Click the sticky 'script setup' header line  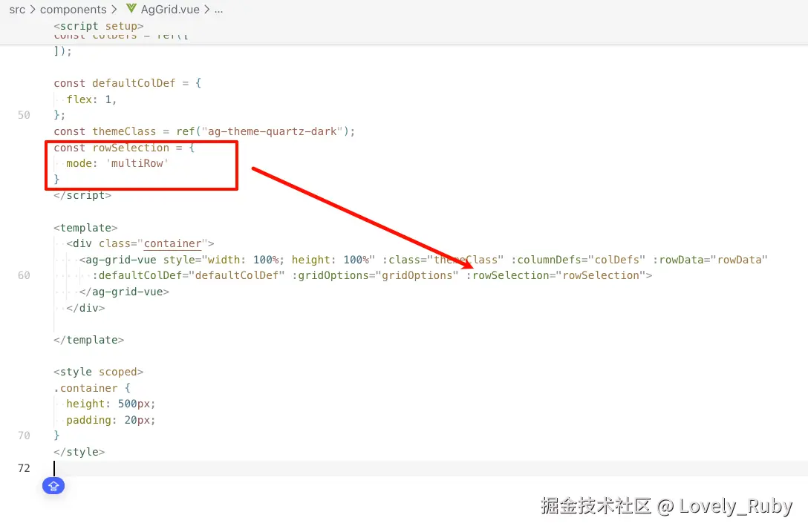click(x=99, y=26)
